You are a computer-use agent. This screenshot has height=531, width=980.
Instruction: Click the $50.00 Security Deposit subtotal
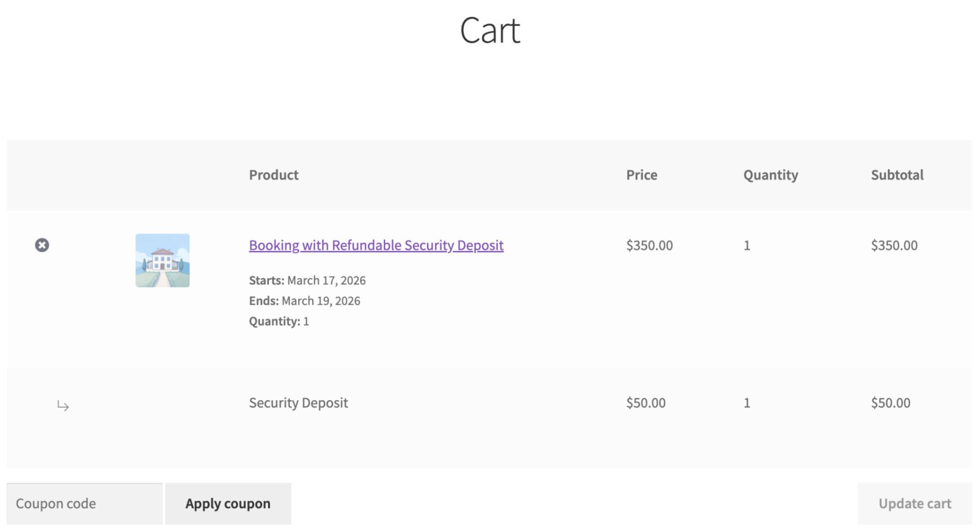890,403
